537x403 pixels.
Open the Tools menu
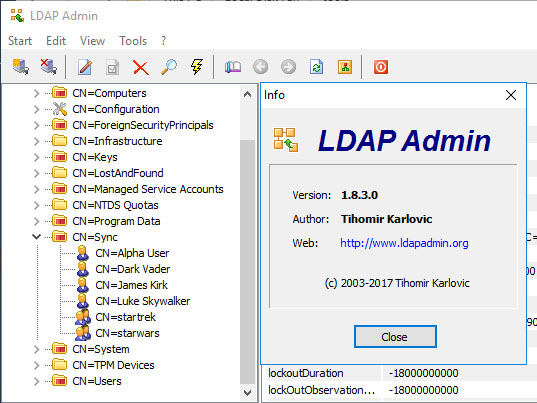133,41
